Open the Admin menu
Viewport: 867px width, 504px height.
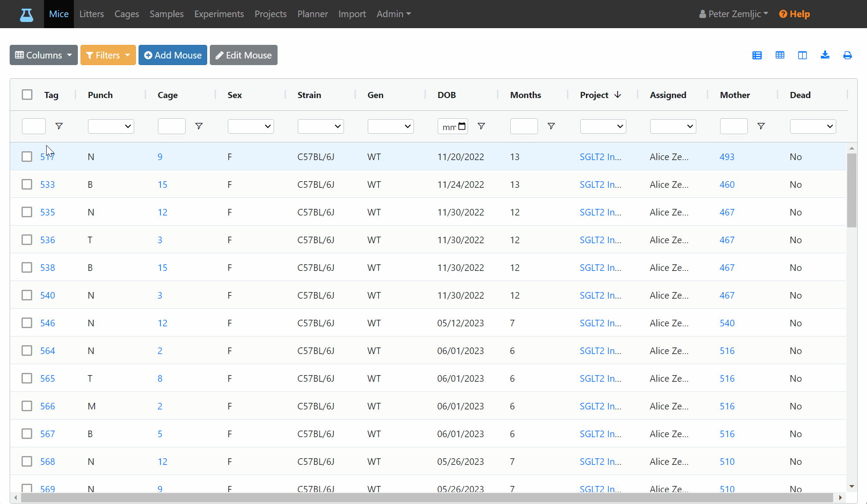pyautogui.click(x=394, y=14)
